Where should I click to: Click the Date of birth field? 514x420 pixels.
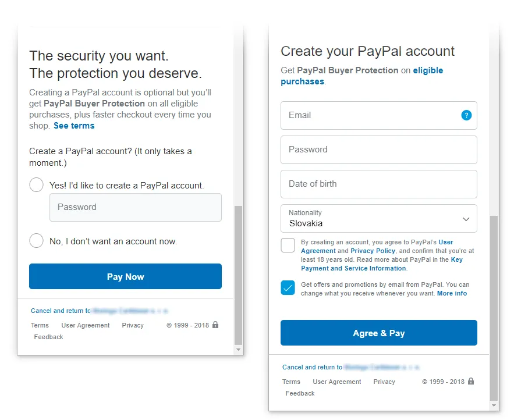(x=378, y=184)
